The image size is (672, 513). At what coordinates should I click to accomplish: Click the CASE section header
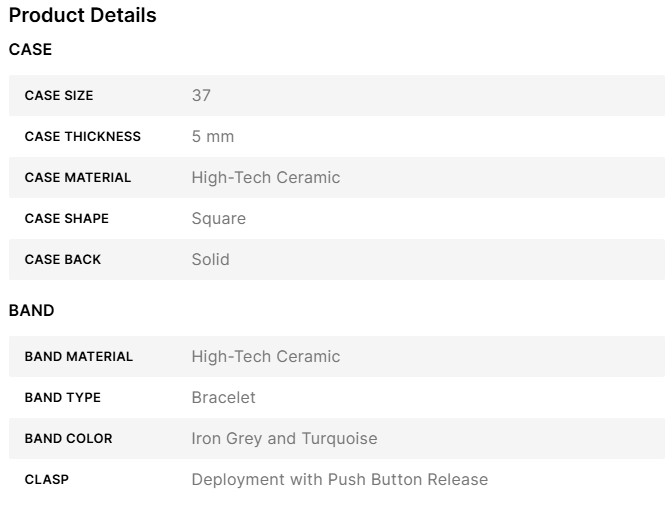click(x=30, y=49)
